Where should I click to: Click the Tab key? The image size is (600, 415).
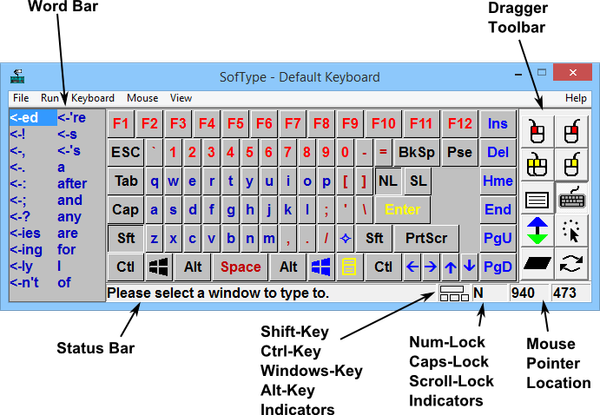click(x=126, y=181)
